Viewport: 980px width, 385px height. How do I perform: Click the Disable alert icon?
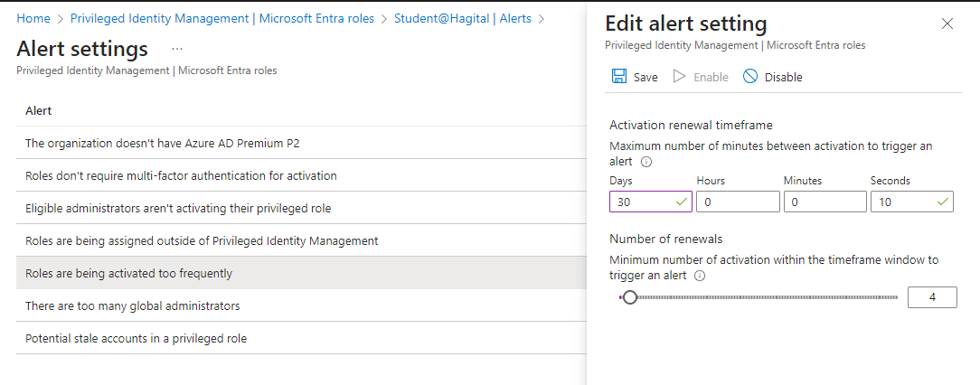pyautogui.click(x=750, y=77)
